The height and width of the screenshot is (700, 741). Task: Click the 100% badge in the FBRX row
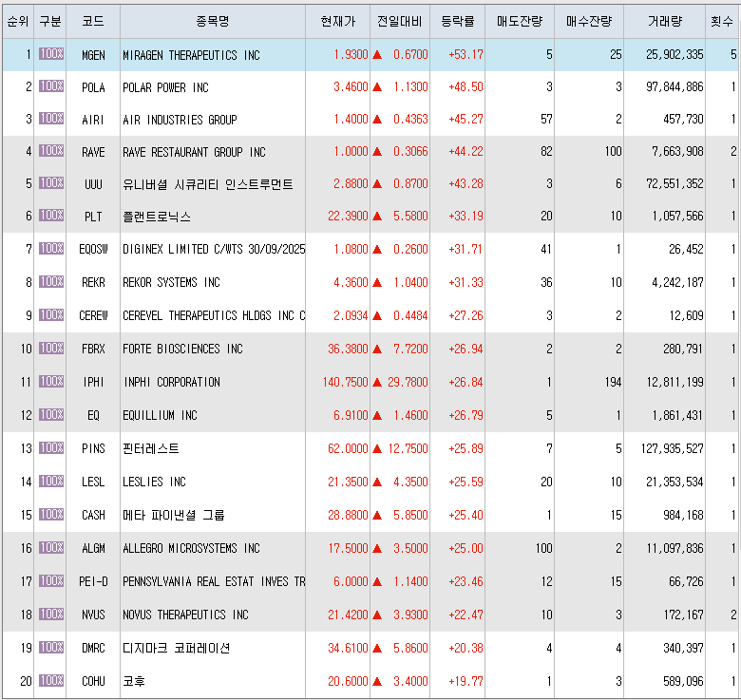click(x=51, y=349)
